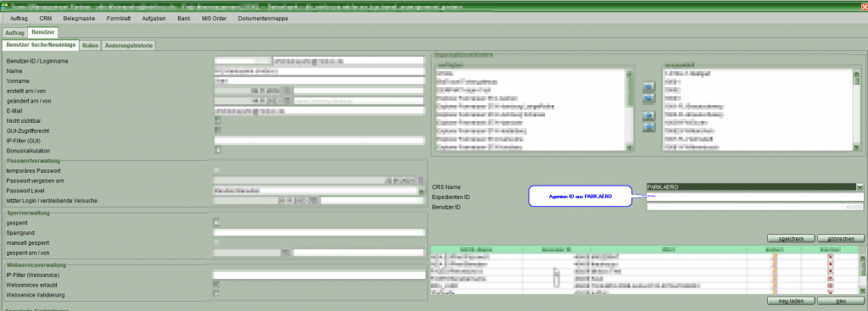Open the MIS Order menu
Image resolution: width=868 pixels, height=311 pixels.
pyautogui.click(x=214, y=19)
